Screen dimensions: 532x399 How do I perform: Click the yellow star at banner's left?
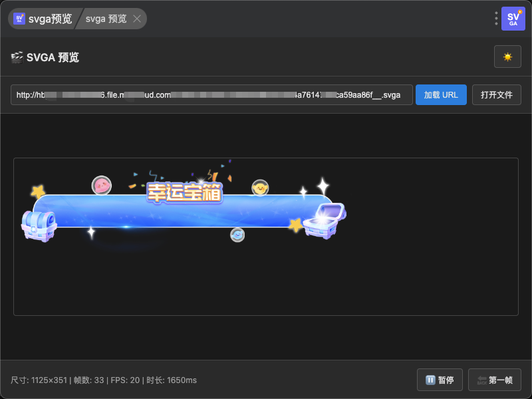coord(37,192)
